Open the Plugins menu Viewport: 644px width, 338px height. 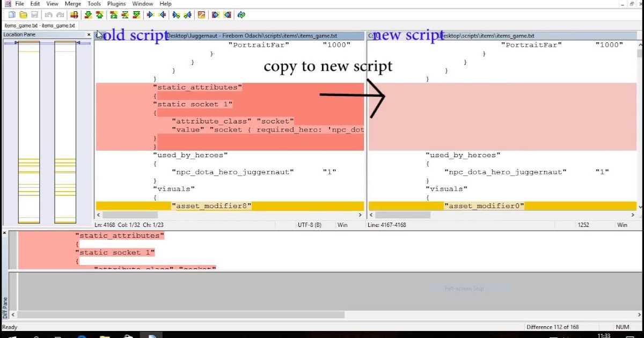116,4
